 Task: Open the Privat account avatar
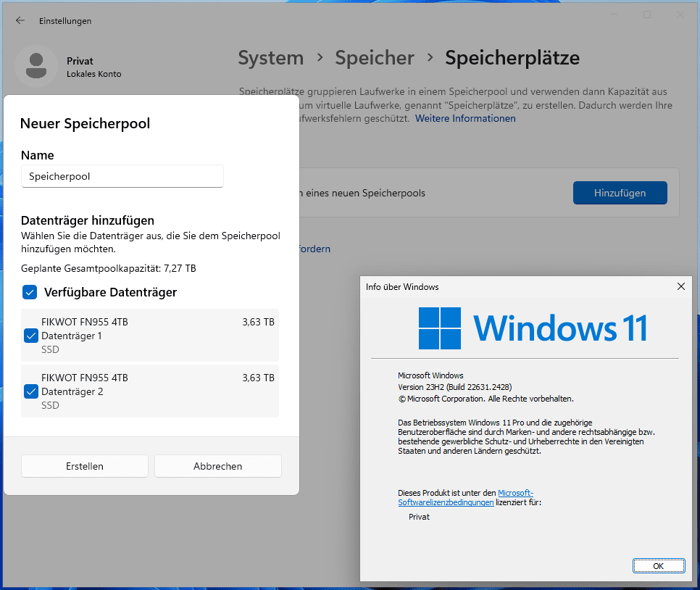point(36,66)
